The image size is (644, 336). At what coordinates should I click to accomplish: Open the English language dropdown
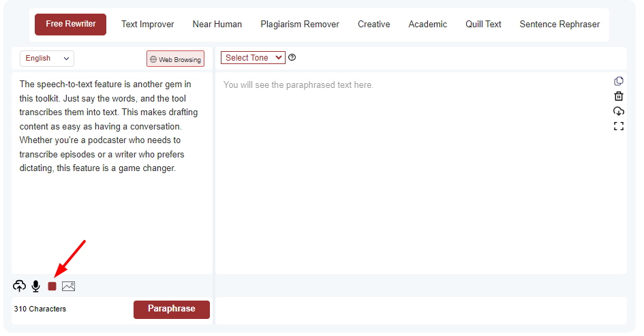[47, 59]
